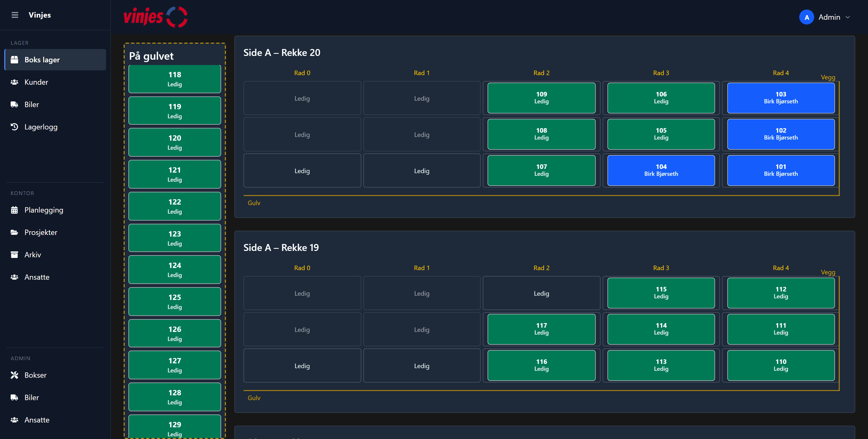This screenshot has height=439, width=868.
Task: Select box 118 on the floor list
Action: [x=175, y=79]
